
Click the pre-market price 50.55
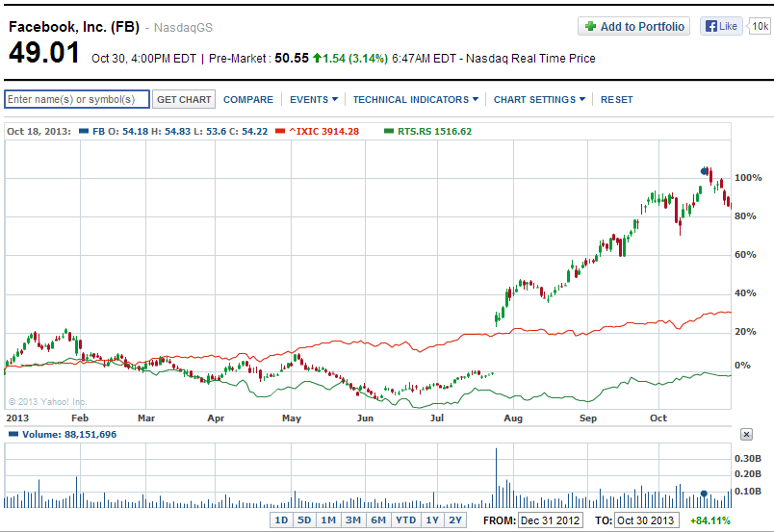tap(292, 59)
